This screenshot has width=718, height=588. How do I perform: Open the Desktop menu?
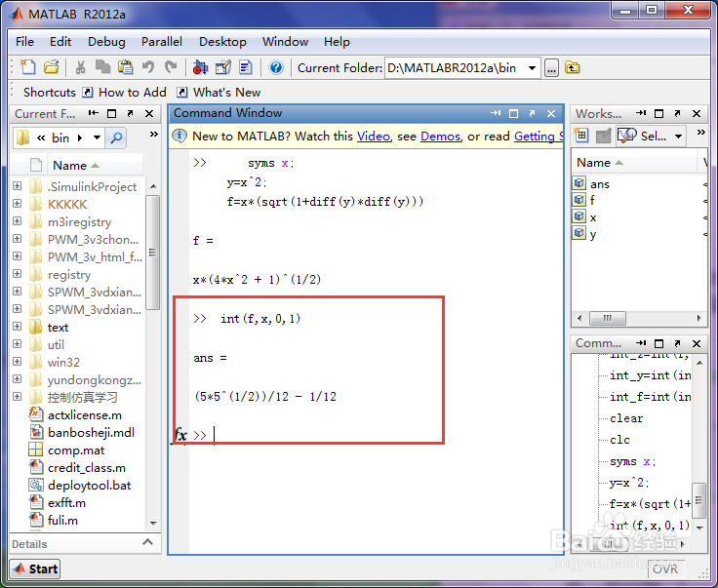(x=222, y=42)
